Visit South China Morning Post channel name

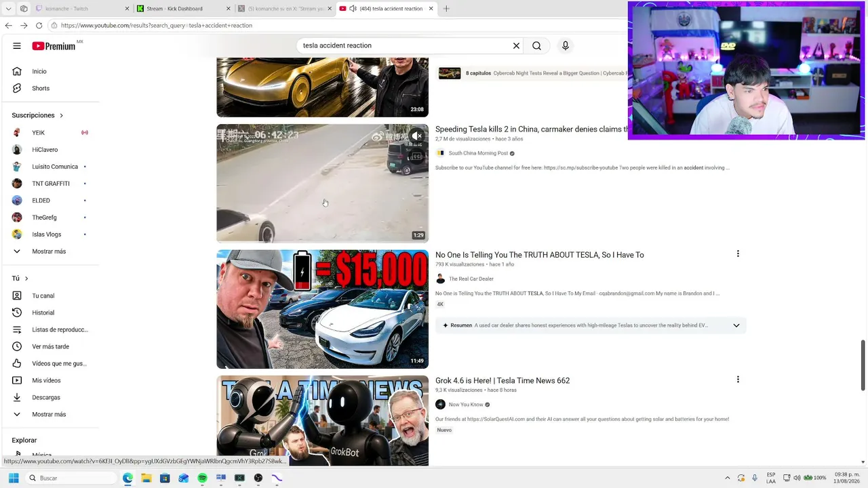pyautogui.click(x=478, y=153)
